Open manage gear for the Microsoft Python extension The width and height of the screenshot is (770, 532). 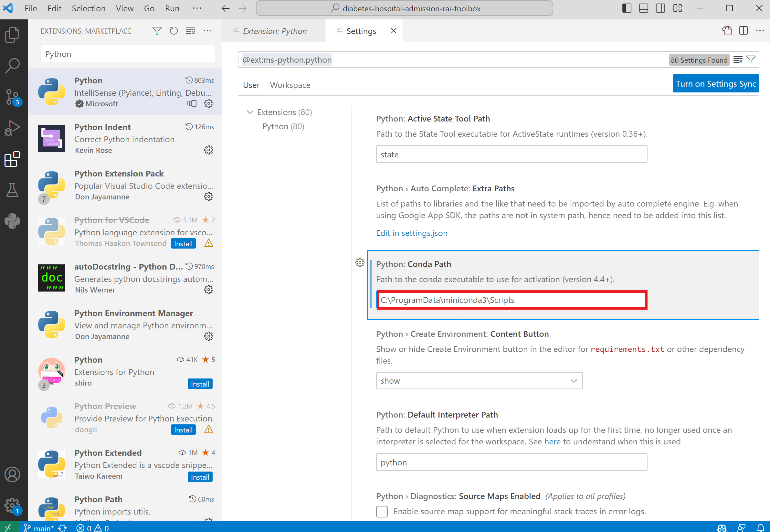point(209,104)
